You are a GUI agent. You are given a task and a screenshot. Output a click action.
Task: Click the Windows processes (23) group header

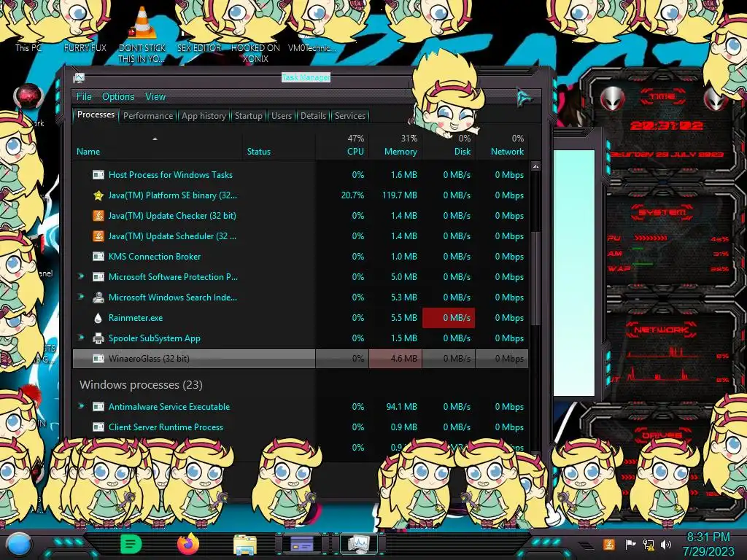pyautogui.click(x=141, y=385)
